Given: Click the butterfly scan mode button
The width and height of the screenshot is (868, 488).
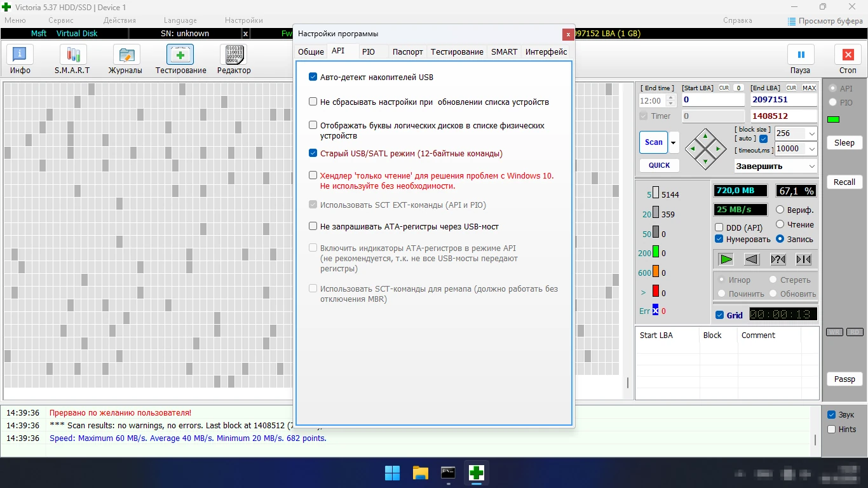Looking at the screenshot, I should [804, 259].
